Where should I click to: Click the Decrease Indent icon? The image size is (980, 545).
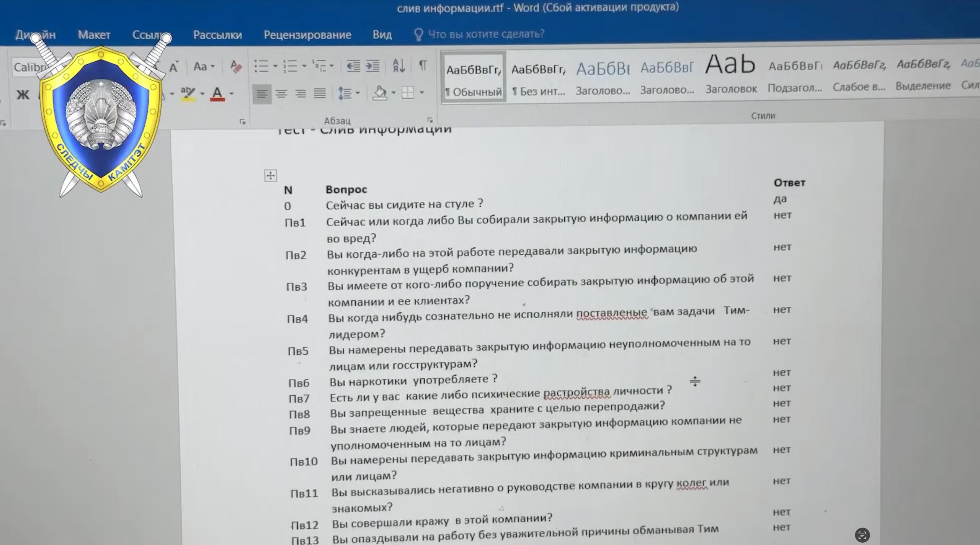[x=353, y=66]
